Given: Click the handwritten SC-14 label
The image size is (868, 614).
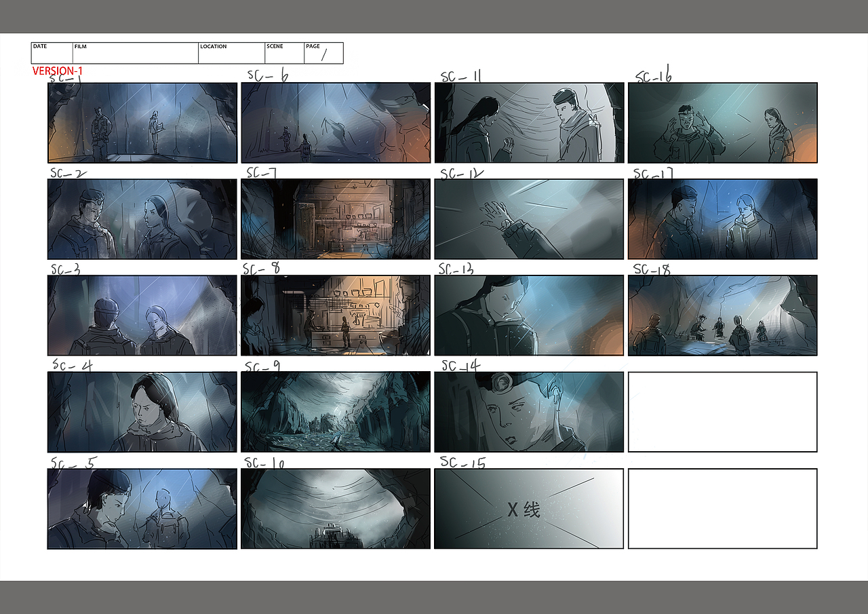Looking at the screenshot, I should (461, 366).
